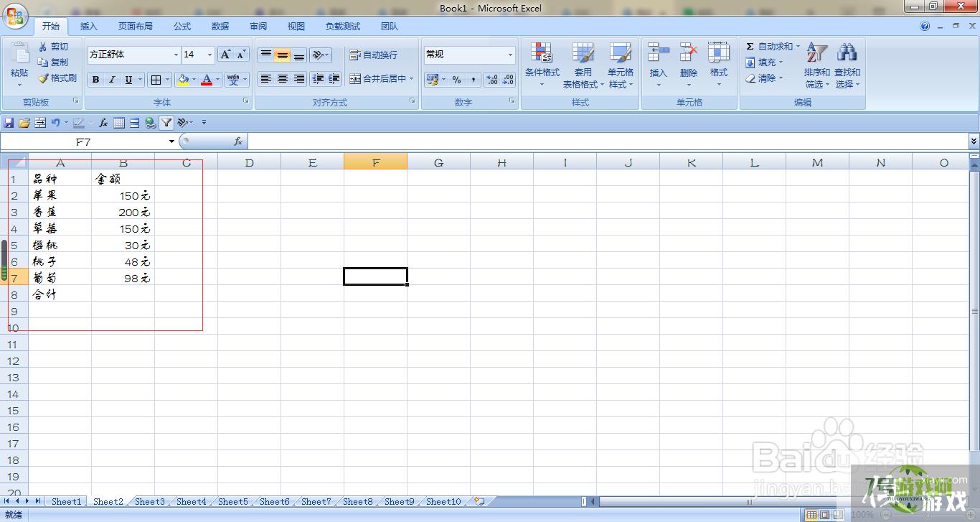980x522 pixels.
Task: Open Format as Table (套用表格格式) gallery
Action: [x=583, y=65]
